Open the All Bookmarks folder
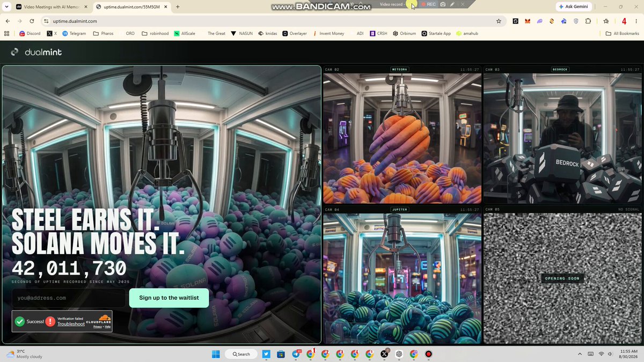The image size is (644, 362). [623, 33]
